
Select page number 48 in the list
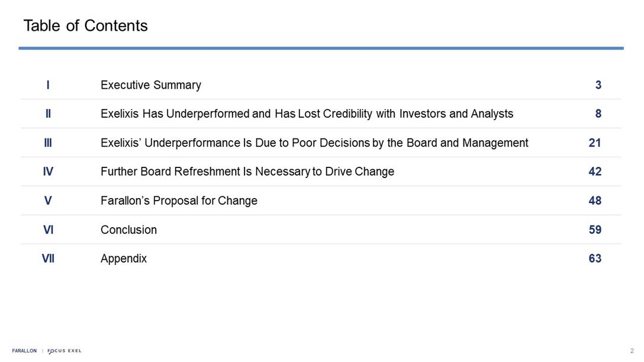click(595, 201)
